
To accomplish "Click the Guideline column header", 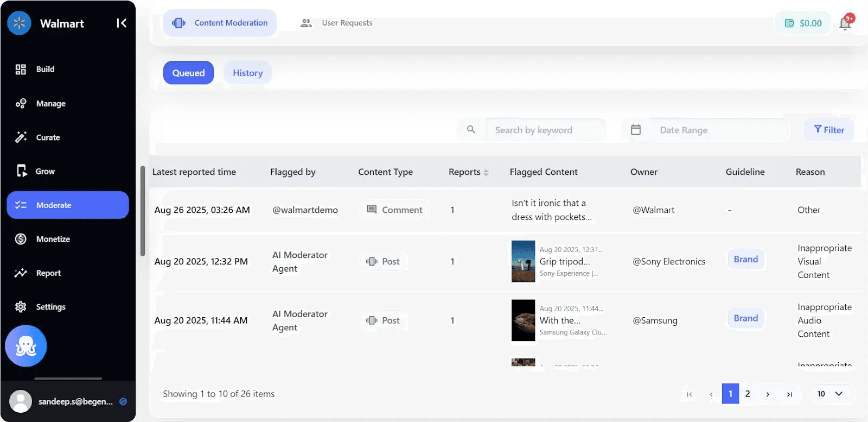I will click(x=745, y=172).
